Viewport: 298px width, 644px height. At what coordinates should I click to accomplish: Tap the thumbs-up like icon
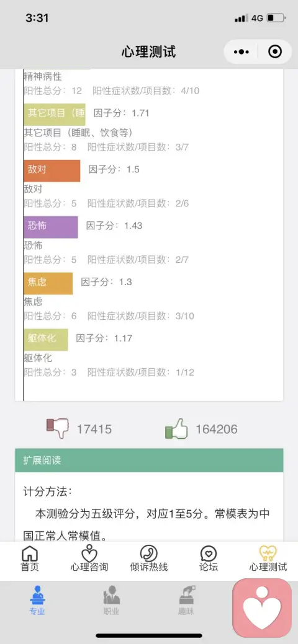point(176,428)
